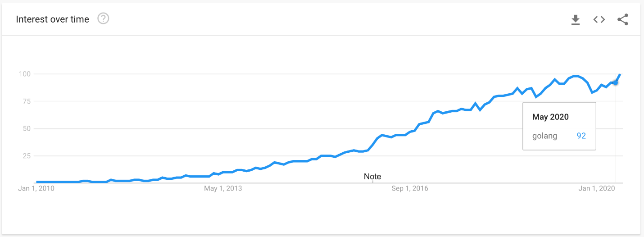The height and width of the screenshot is (237, 644).
Task: Select the highlighted May 2020 data point
Action: (615, 82)
